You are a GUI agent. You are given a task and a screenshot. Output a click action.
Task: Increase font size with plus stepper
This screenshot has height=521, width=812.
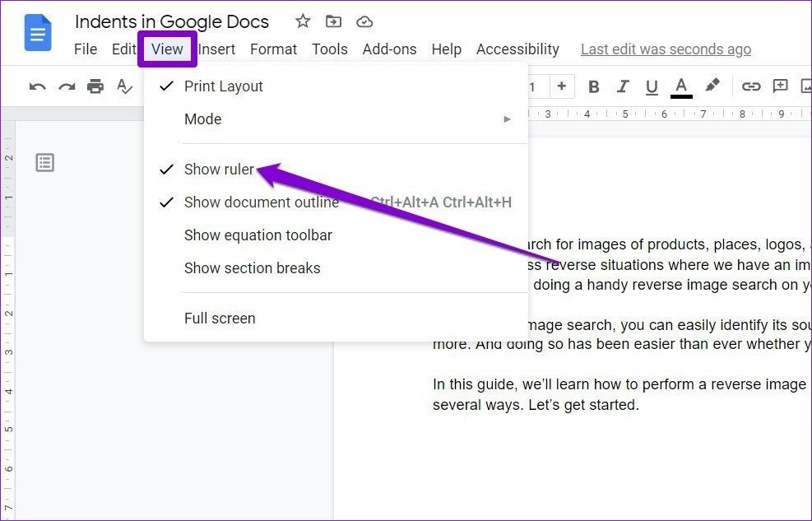[562, 86]
